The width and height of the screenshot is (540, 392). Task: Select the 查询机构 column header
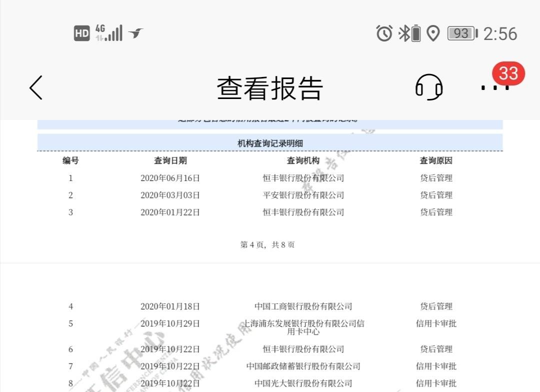(x=303, y=160)
